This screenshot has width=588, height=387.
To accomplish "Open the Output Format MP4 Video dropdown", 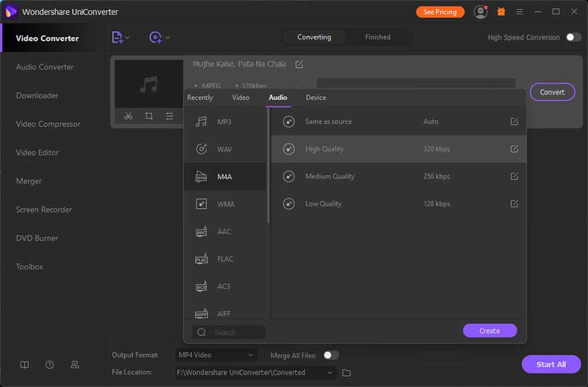I will (x=216, y=355).
